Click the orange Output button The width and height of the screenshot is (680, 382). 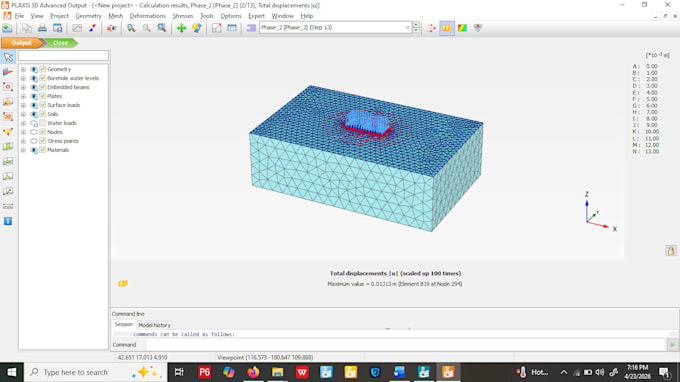coord(22,43)
